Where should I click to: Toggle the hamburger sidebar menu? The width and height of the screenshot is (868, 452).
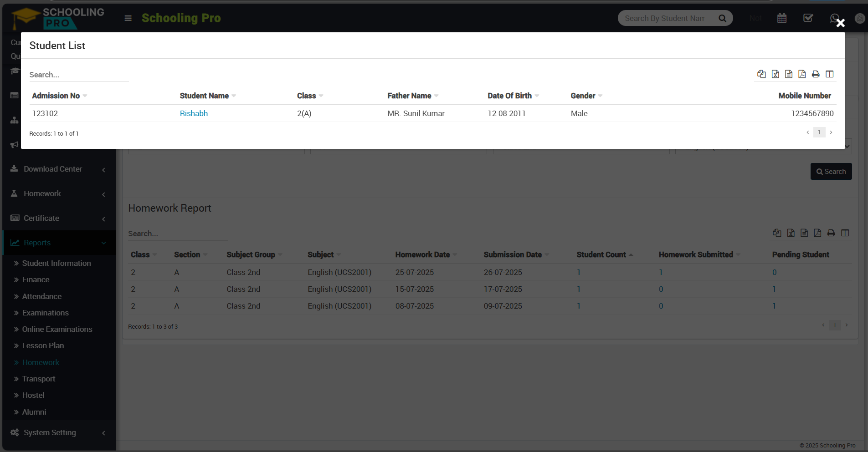[128, 18]
